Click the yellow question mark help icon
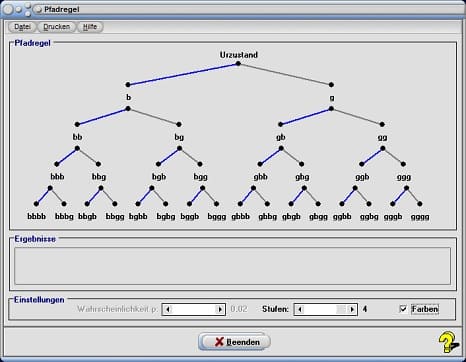Viewport: 466px width, 362px height. pyautogui.click(x=449, y=342)
